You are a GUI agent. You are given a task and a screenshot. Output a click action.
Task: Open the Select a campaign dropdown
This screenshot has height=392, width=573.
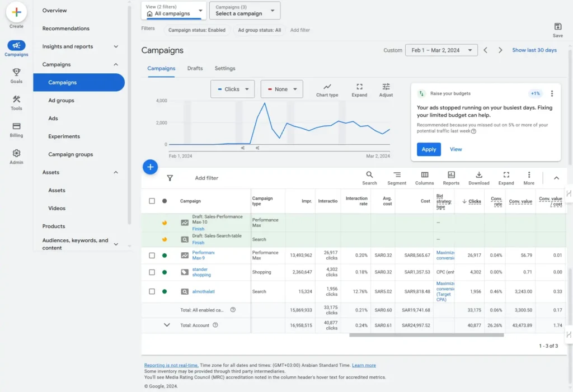point(245,11)
